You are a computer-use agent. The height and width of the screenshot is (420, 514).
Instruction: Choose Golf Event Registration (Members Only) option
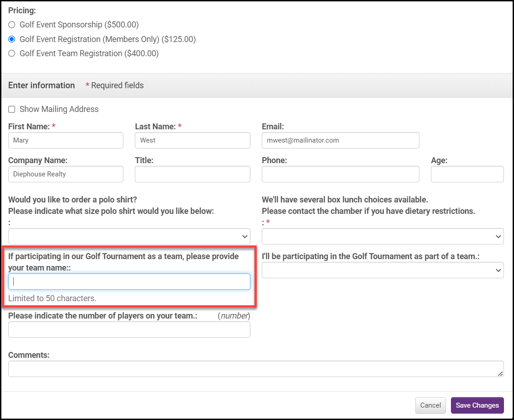click(12, 39)
